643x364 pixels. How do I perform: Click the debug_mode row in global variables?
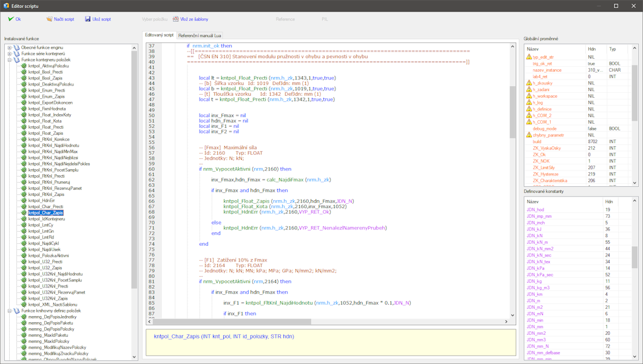pyautogui.click(x=579, y=129)
